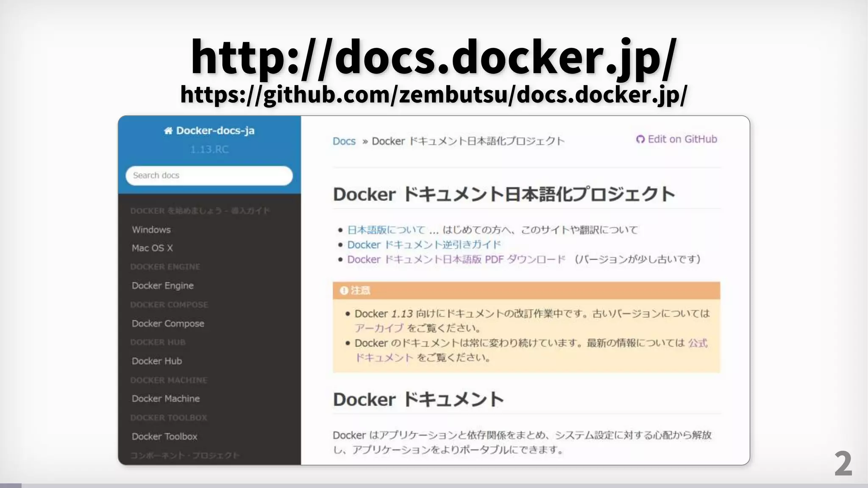The image size is (868, 488).
Task: Select Docker Engine in the sidebar
Action: pyautogui.click(x=162, y=286)
